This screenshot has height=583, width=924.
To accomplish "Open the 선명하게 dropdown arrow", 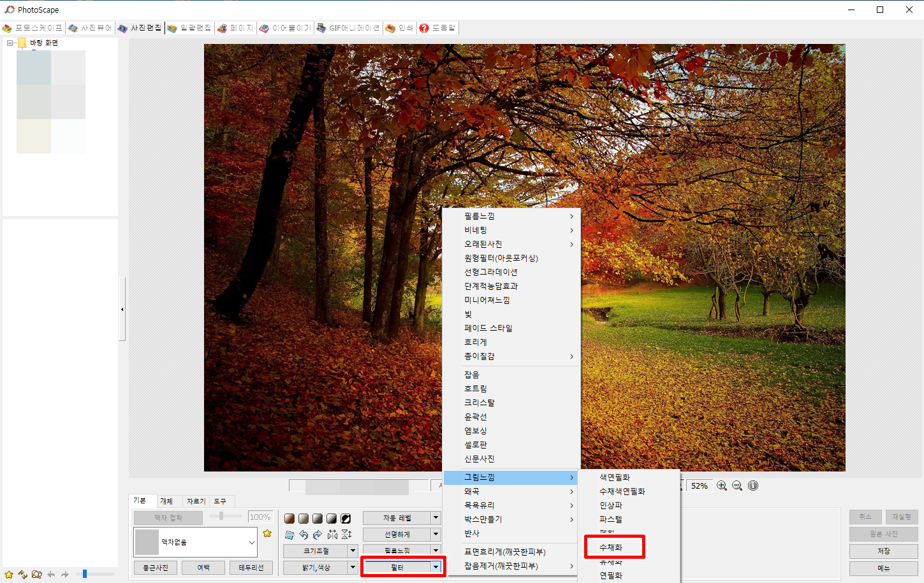I will 436,534.
